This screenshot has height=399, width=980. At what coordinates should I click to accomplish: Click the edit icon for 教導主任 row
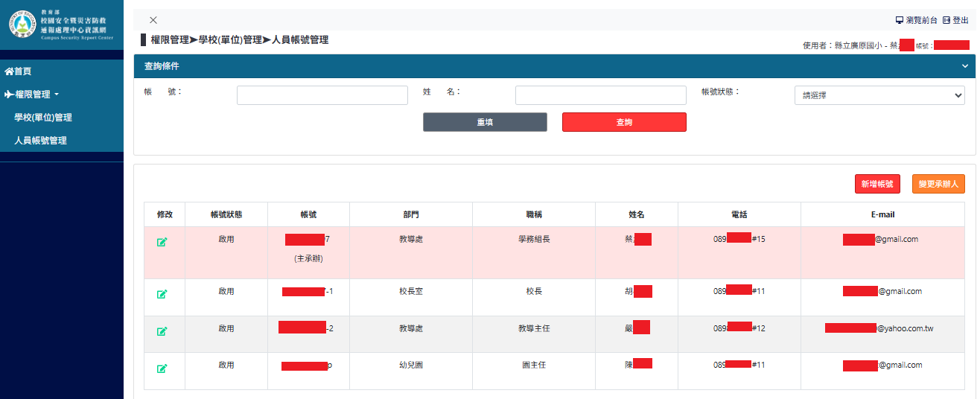(x=162, y=331)
